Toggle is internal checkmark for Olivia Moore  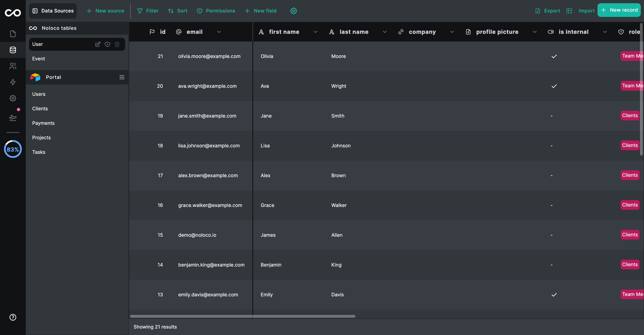click(554, 56)
